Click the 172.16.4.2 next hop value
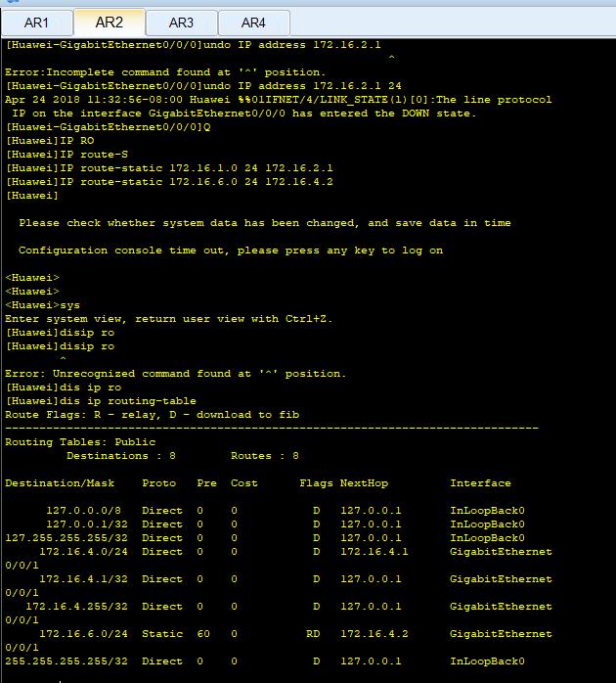Screen dimensions: 616x683 [374, 634]
